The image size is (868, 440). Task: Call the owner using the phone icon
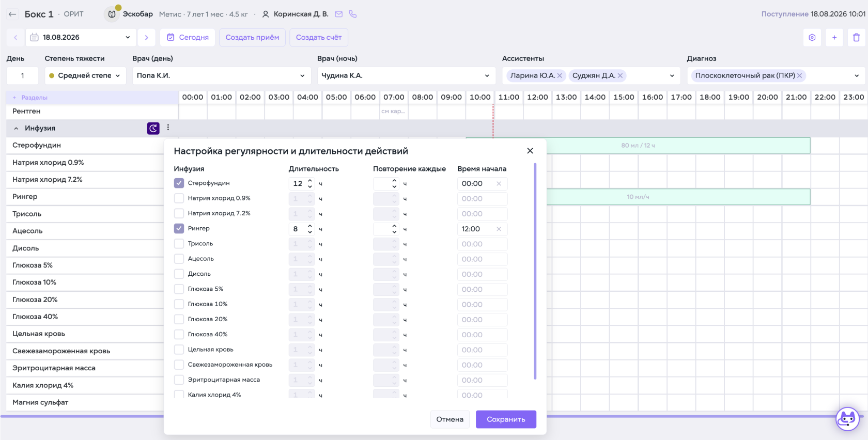click(x=353, y=14)
